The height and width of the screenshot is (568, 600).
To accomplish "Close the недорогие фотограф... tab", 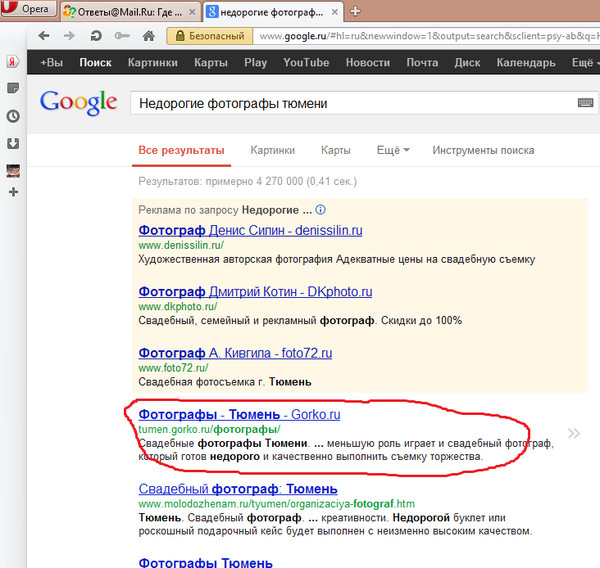I will 334,12.
